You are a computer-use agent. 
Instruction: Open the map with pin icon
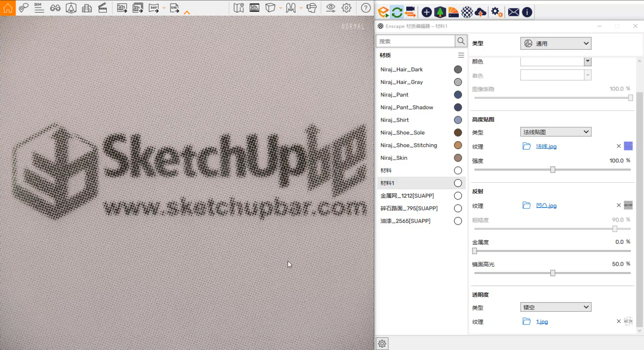click(239, 8)
